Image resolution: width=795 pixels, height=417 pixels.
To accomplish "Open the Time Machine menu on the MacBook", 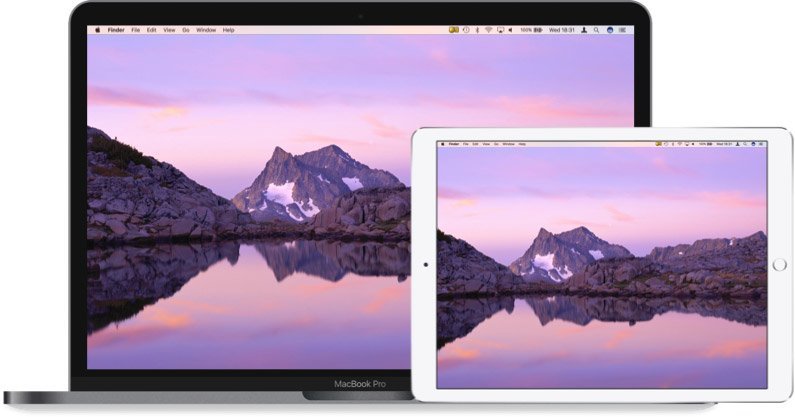I will coord(466,30).
